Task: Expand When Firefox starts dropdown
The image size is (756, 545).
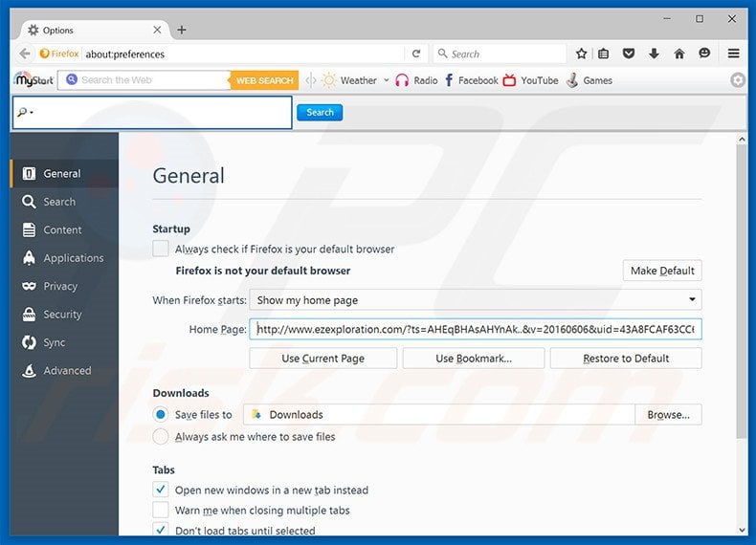Action: coord(476,299)
